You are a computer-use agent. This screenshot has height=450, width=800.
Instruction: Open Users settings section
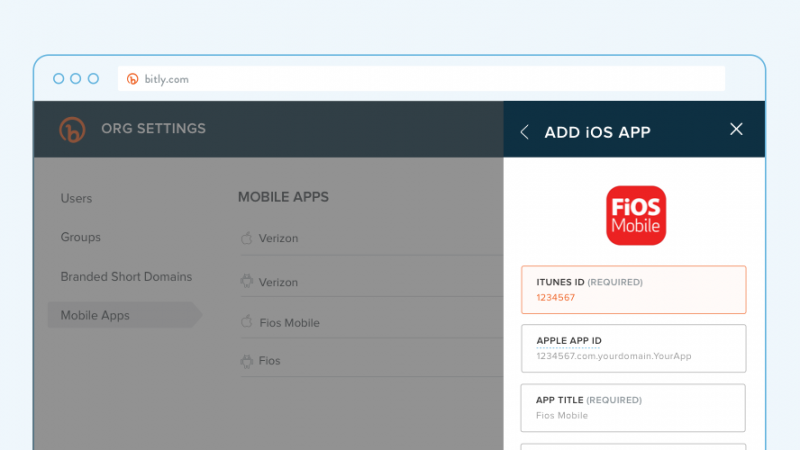click(76, 198)
